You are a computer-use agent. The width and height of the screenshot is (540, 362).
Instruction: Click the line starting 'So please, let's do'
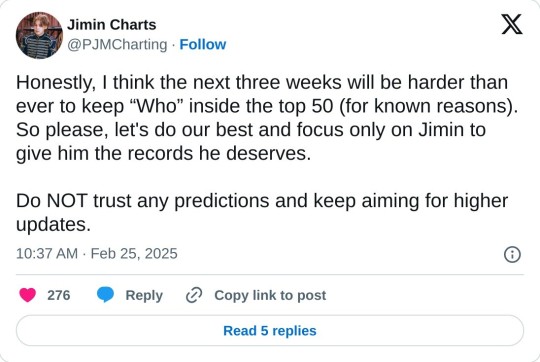pos(251,130)
